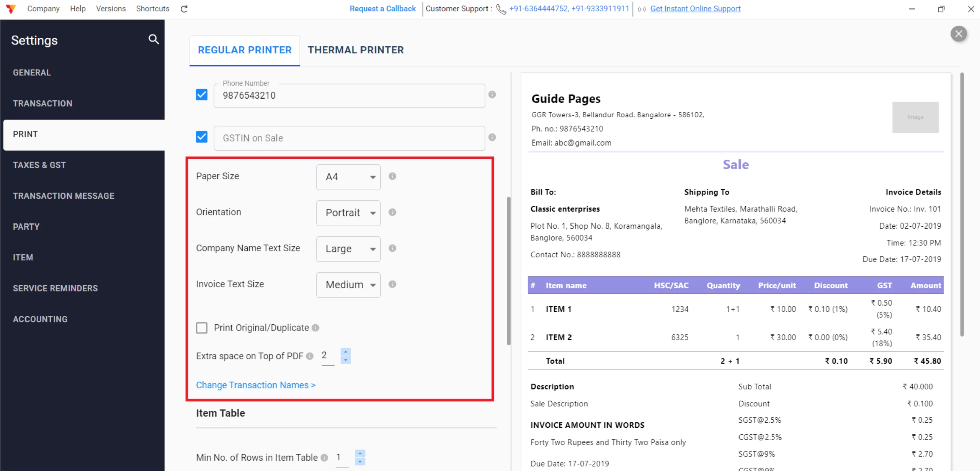Close the print settings preview panel
This screenshot has height=471, width=980.
(959, 34)
